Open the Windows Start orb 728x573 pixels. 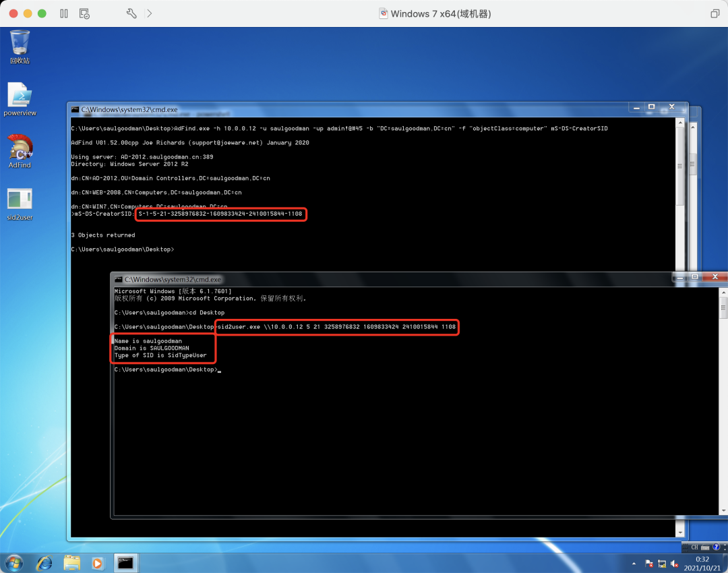click(14, 564)
